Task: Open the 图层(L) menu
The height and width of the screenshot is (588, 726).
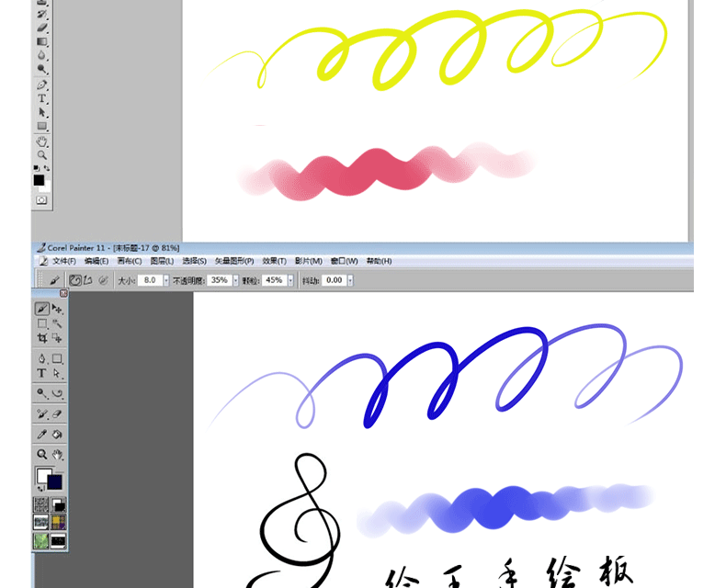Action: point(162,261)
